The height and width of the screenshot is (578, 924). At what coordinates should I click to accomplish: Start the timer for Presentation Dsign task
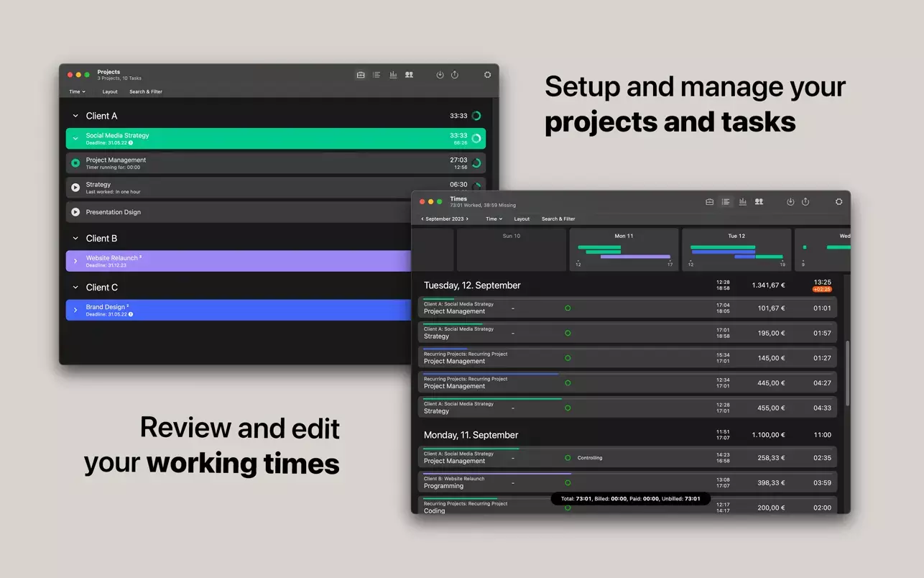coord(75,212)
